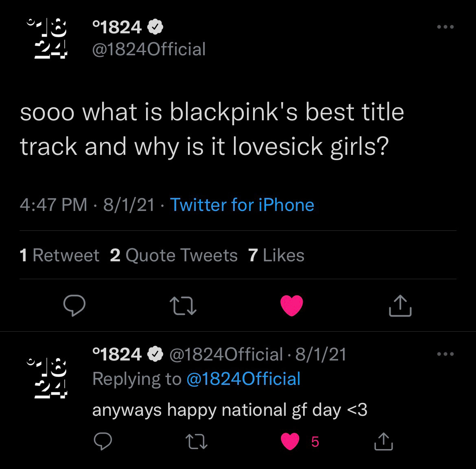Share the national gf day reply

(x=383, y=442)
